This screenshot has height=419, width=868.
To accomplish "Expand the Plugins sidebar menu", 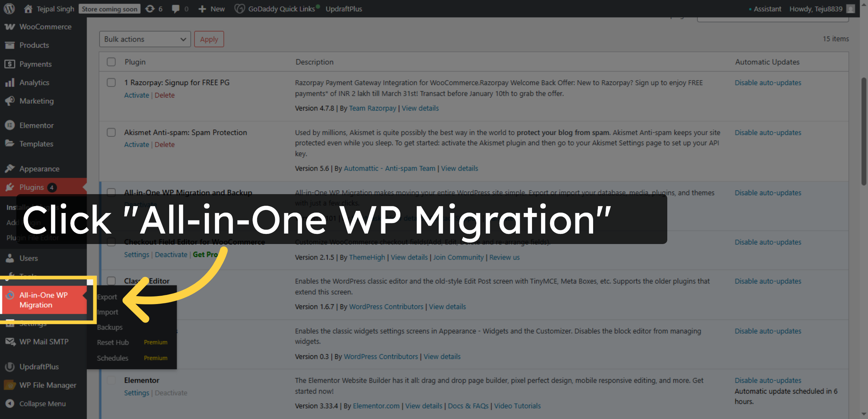I will (32, 187).
